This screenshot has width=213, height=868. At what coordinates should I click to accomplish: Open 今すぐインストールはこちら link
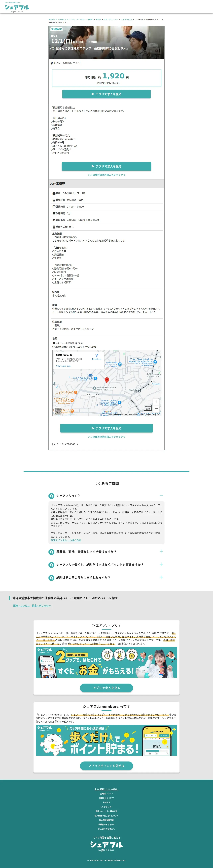pyautogui.click(x=66, y=540)
